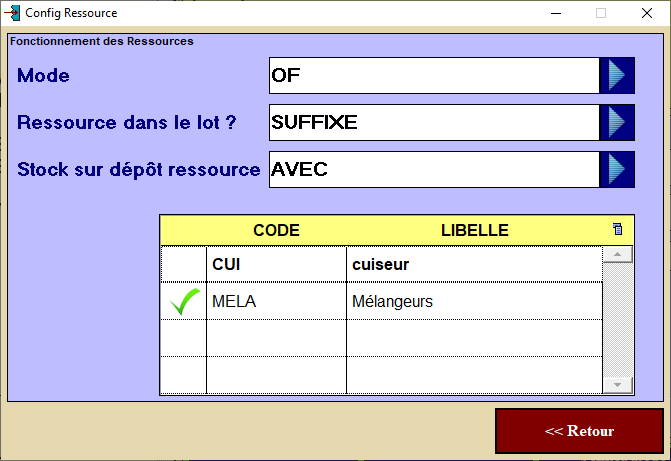Select the 'Mélangeurs' label cell

tap(474, 301)
